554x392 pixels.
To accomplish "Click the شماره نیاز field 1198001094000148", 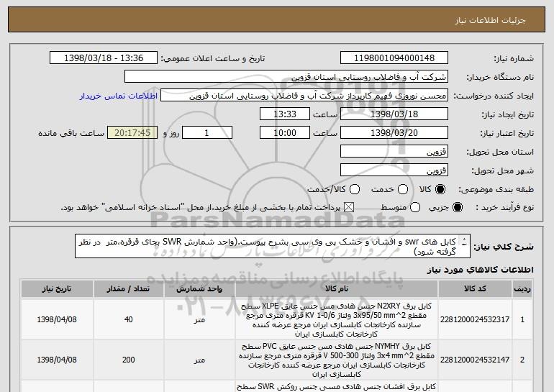I will [394, 58].
